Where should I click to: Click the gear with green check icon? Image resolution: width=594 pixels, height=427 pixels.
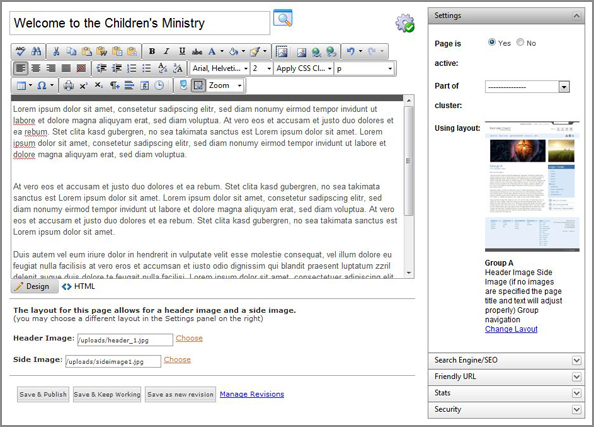[x=405, y=23]
